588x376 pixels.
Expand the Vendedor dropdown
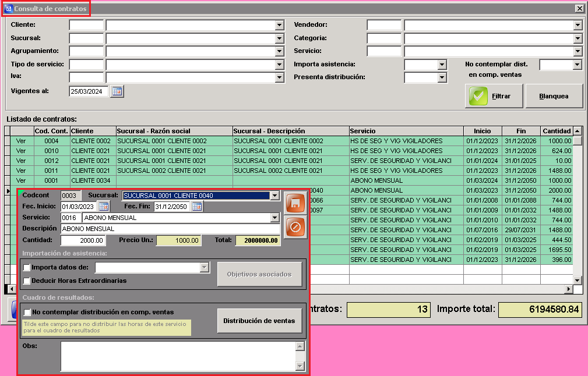(x=578, y=25)
